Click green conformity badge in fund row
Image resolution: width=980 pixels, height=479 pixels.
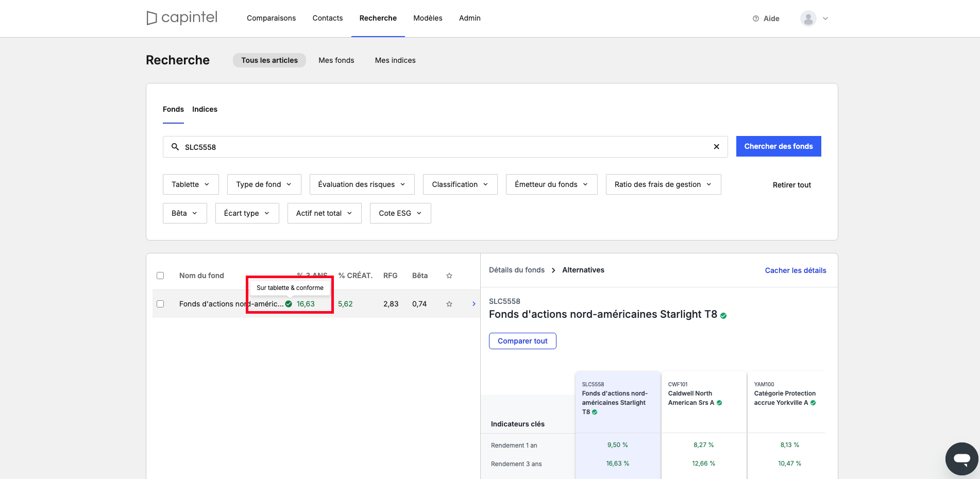point(289,304)
